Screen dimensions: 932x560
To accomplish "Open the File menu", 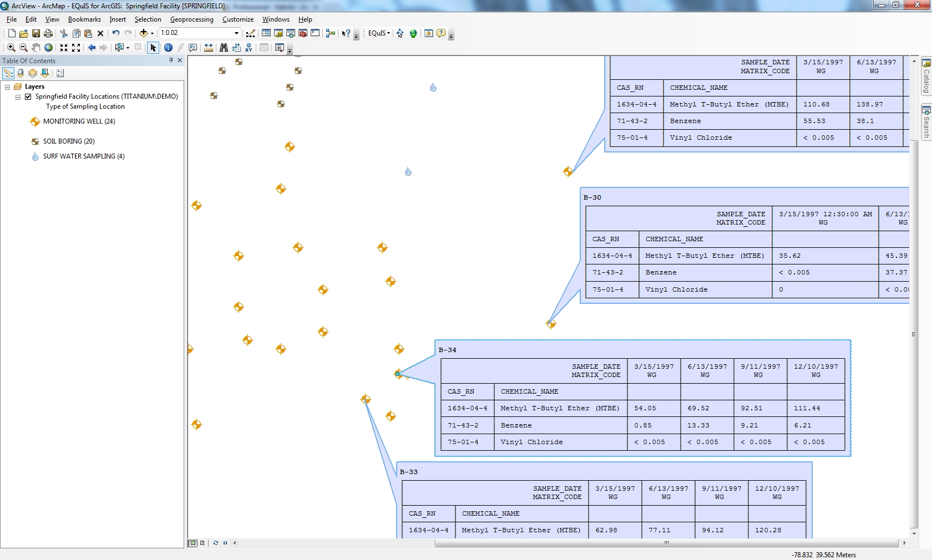I will 12,19.
